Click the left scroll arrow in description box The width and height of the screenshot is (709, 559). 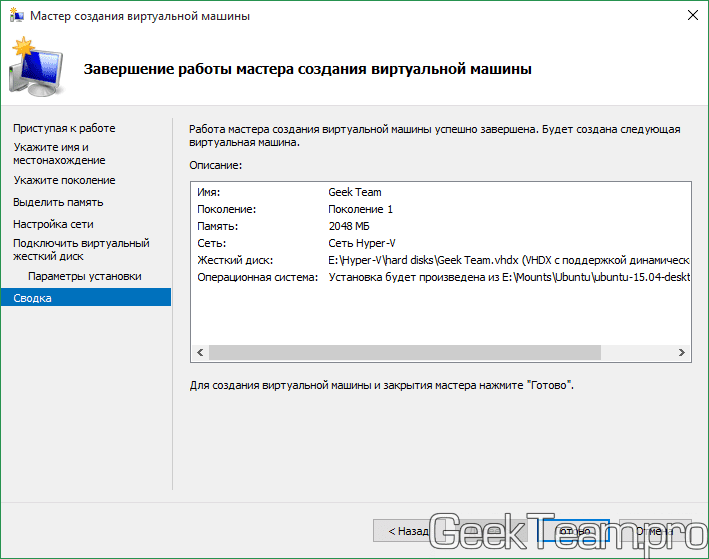[200, 353]
